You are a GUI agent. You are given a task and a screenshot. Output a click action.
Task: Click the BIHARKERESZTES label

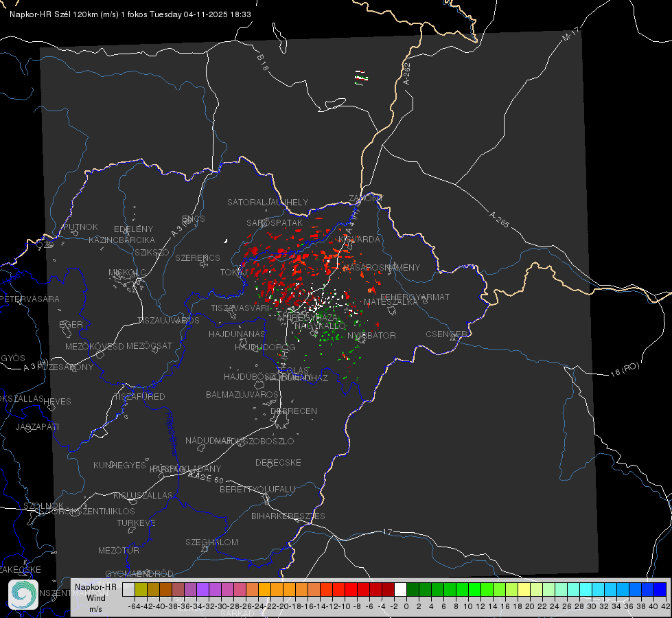click(x=288, y=516)
